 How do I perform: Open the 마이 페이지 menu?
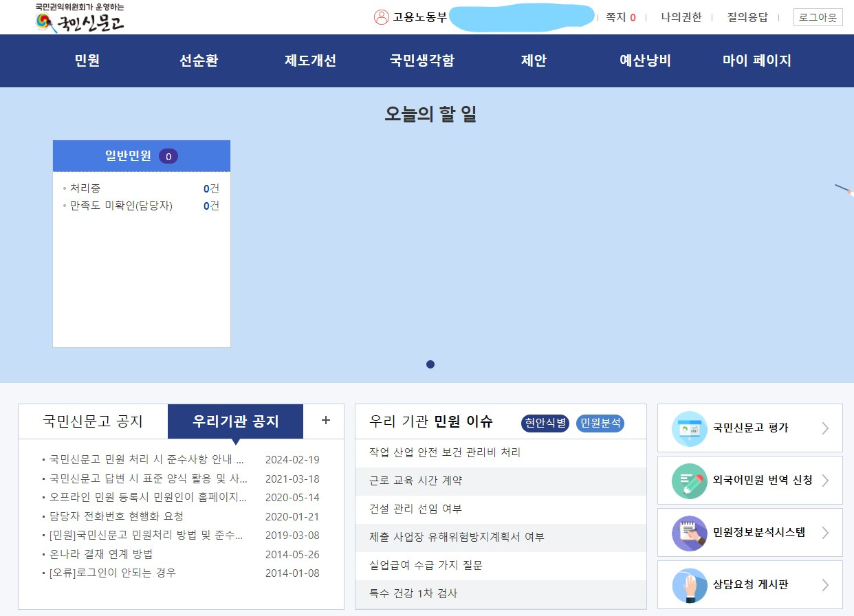point(756,60)
